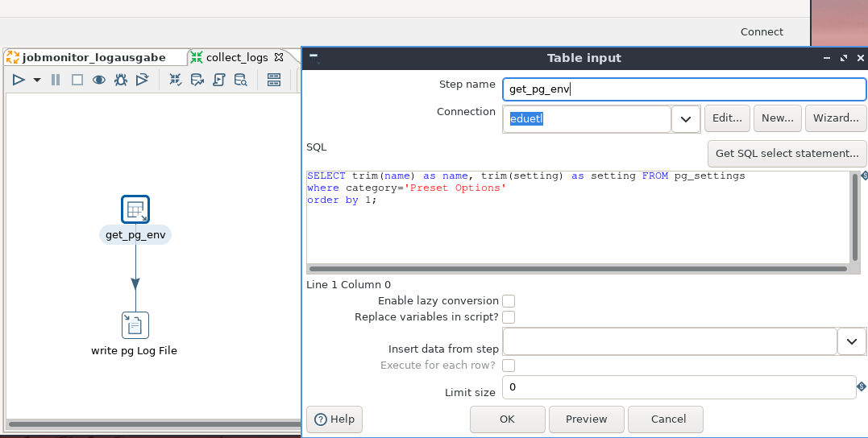The height and width of the screenshot is (438, 868).
Task: Select the write pg Log File step icon
Action: point(135,325)
